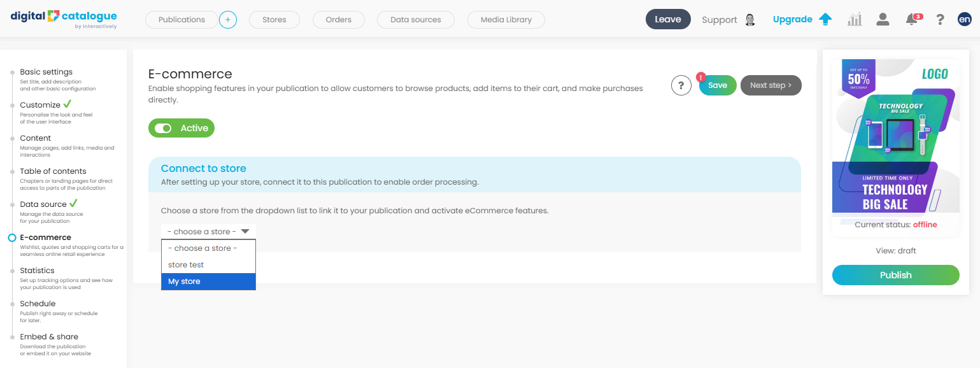The height and width of the screenshot is (368, 980).
Task: Toggle the Active e-commerce switch
Action: point(164,128)
